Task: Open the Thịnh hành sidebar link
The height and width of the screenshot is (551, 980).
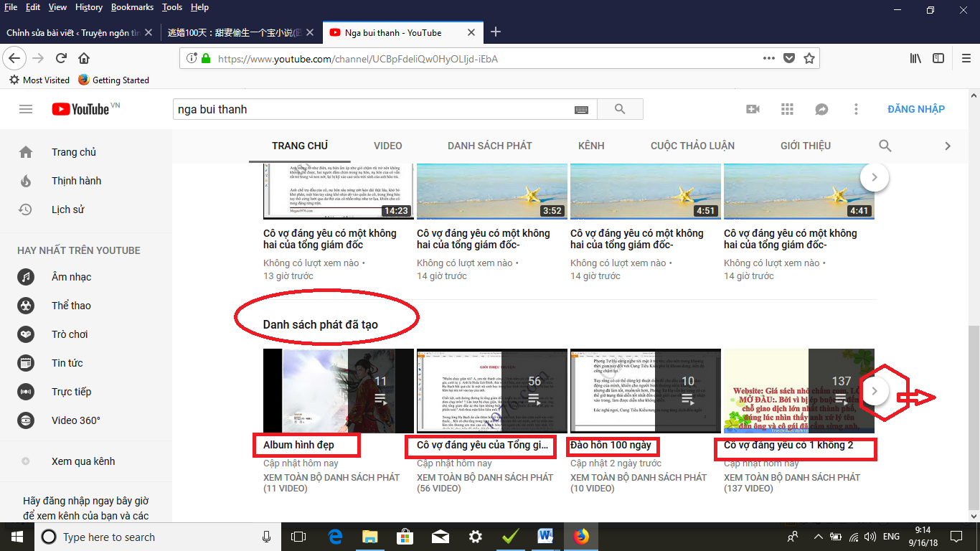Action: click(76, 181)
